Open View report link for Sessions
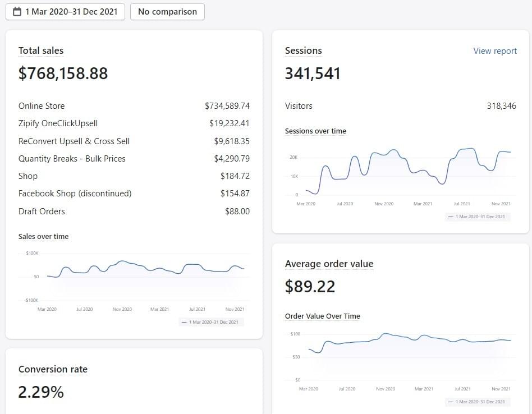Image resolution: width=532 pixels, height=414 pixels. click(494, 51)
